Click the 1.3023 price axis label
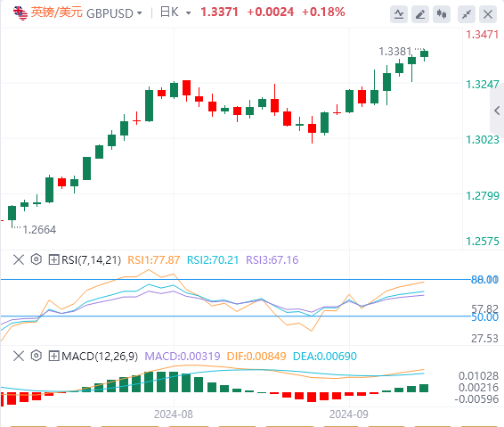The image size is (504, 427). tap(483, 140)
